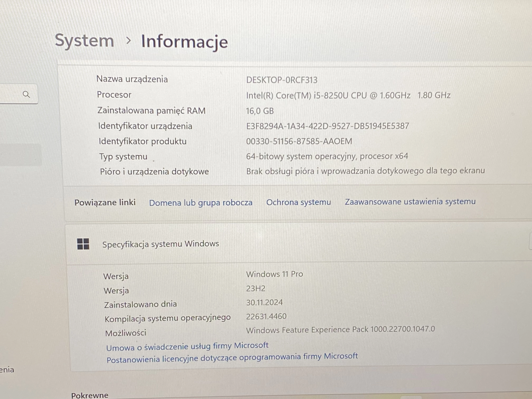Image resolution: width=532 pixels, height=399 pixels.
Task: Click Identyfikator urządzenia label
Action: point(145,126)
